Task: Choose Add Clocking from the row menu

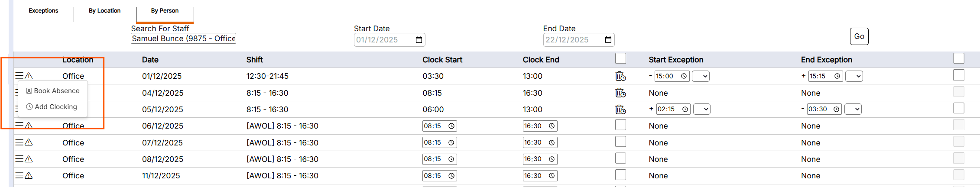Action: [x=52, y=107]
